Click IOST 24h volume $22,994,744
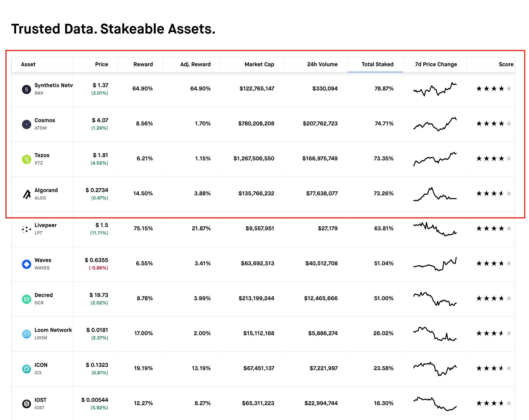Viewport: 529px width, 420px height. coord(321,403)
